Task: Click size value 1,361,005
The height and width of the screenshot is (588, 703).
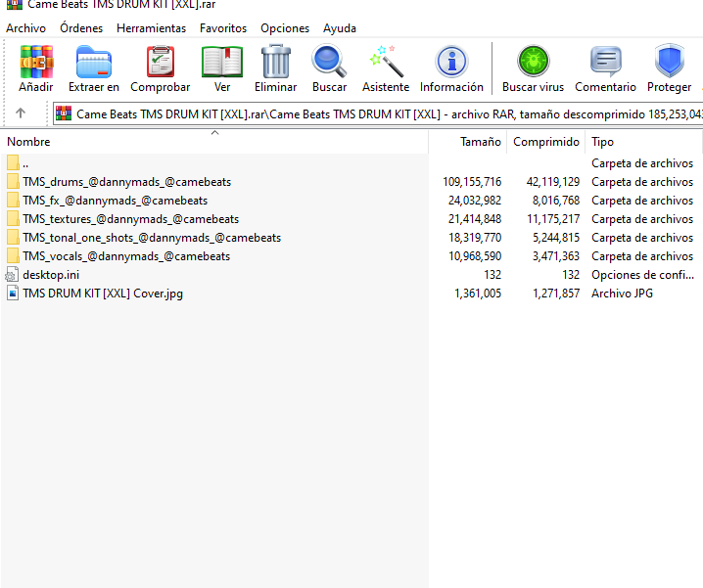Action: pos(478,294)
